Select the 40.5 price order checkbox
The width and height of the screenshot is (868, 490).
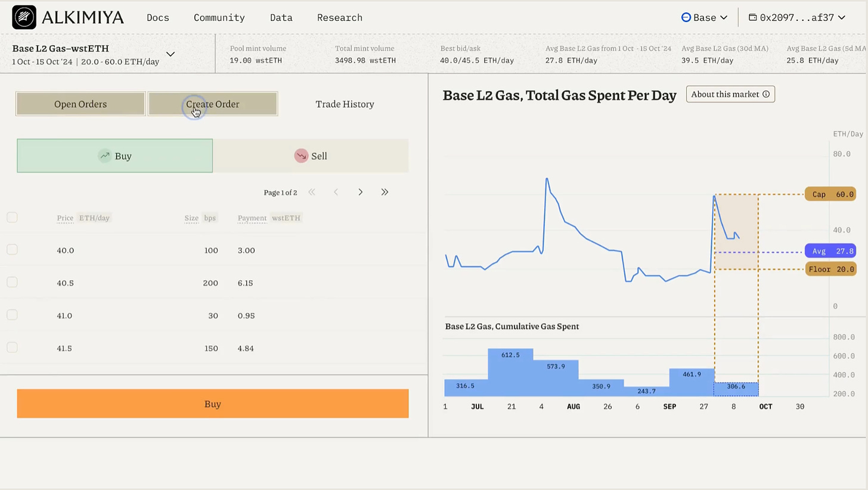(x=12, y=283)
